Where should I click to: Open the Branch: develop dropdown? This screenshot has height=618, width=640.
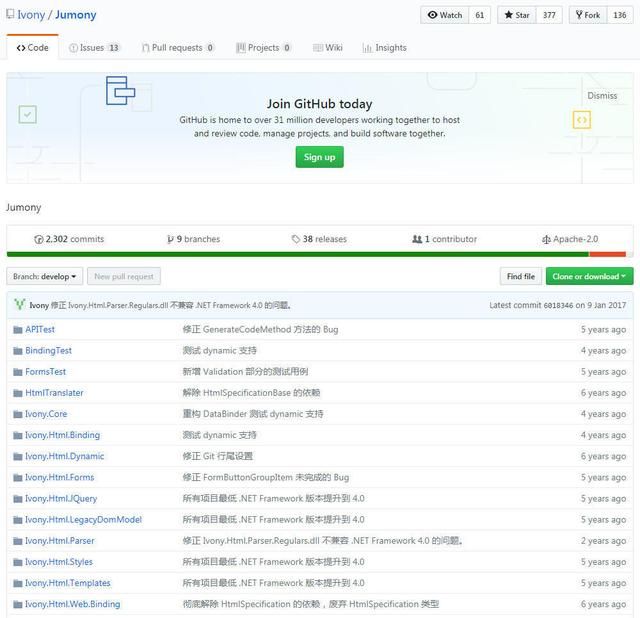pos(44,276)
